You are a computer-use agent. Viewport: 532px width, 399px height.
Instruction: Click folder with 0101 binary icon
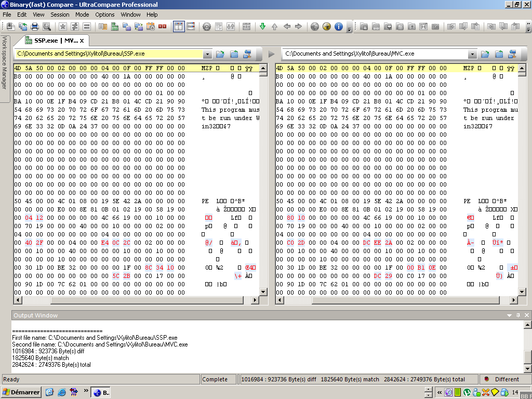(x=376, y=26)
